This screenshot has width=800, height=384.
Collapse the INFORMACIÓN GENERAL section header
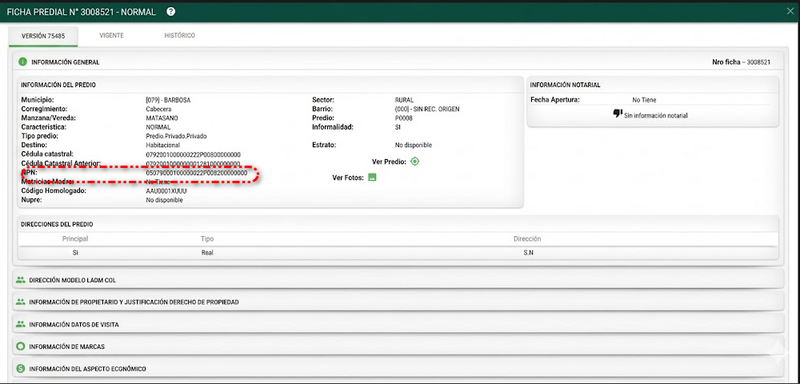(x=397, y=62)
